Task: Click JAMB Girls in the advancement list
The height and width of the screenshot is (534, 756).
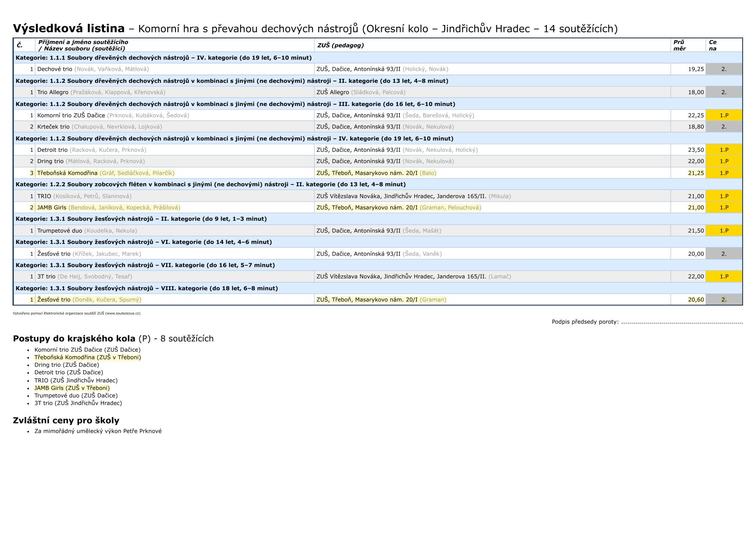Action: (x=72, y=388)
